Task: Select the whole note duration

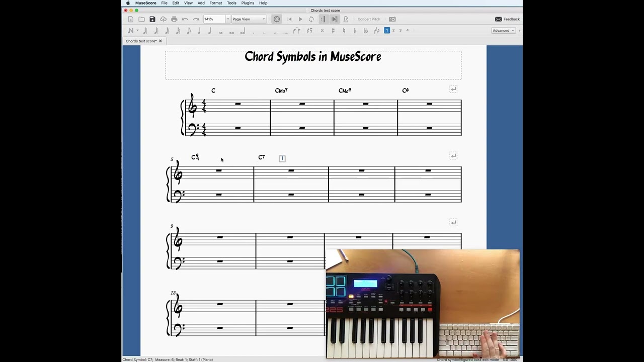Action: [221, 32]
